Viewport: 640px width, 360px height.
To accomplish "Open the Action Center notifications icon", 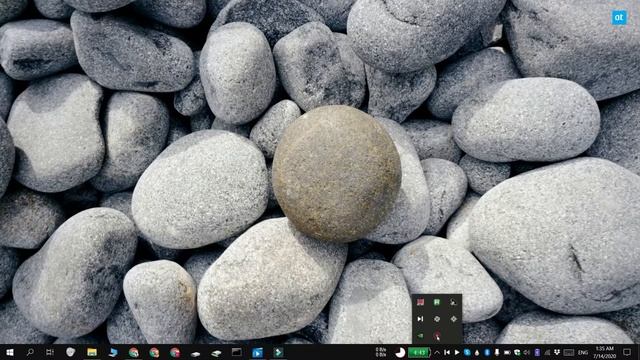I will point(627,352).
